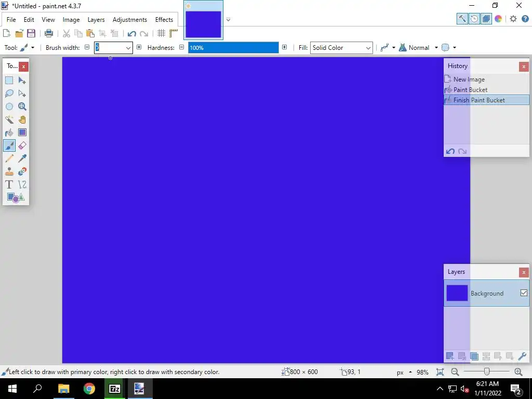Select the Rectangle Select tool
Viewport: 532px width, 399px height.
tap(9, 81)
